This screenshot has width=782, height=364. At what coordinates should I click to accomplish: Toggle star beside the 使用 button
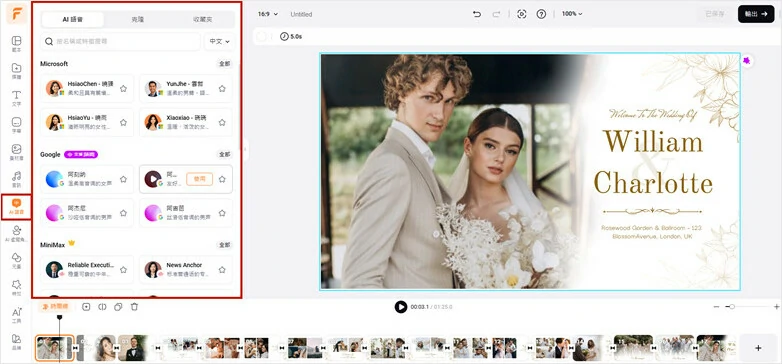(x=222, y=179)
